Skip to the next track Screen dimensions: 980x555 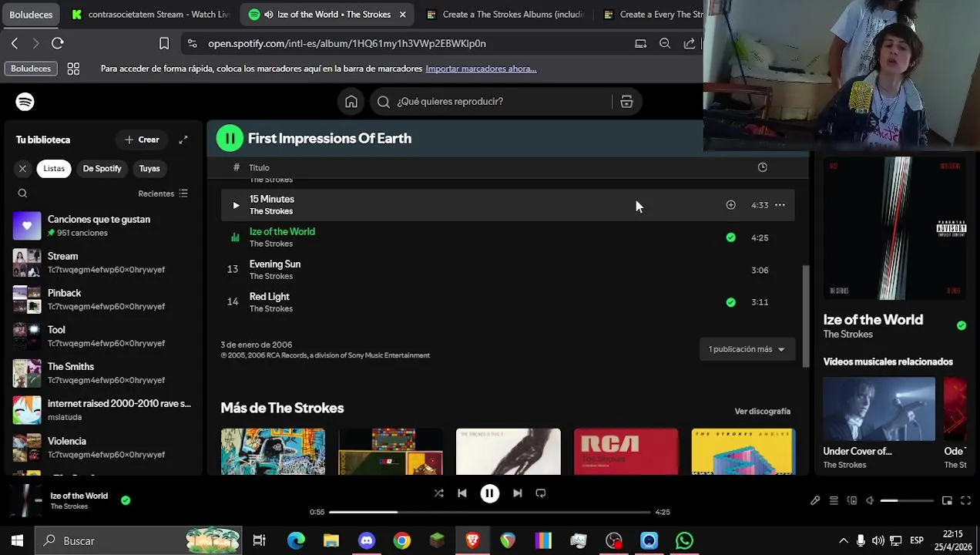[518, 493]
